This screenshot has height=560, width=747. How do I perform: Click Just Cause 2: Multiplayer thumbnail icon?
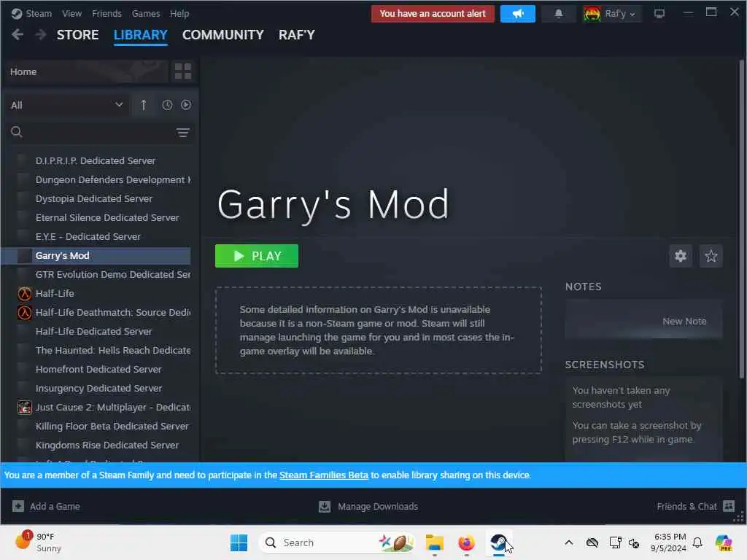[x=25, y=407]
